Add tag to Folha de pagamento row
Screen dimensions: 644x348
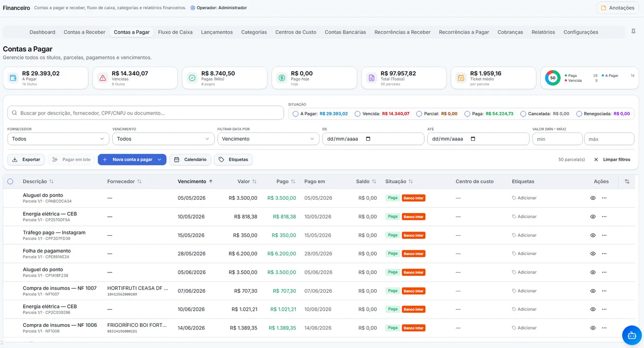524,254
